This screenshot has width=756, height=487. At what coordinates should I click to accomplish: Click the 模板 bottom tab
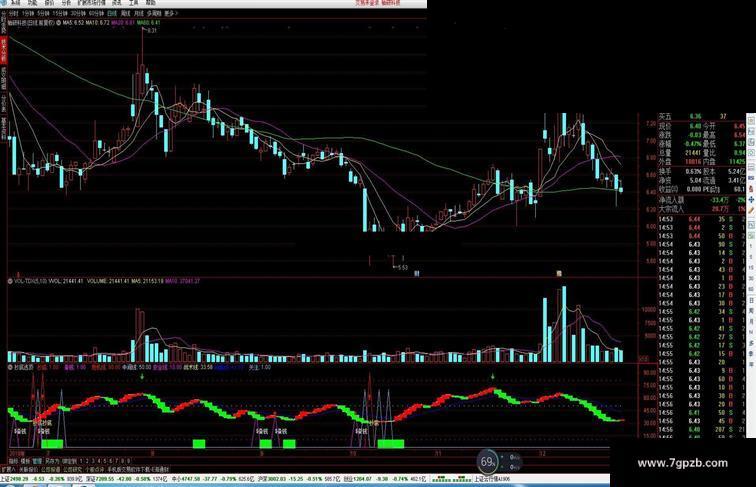pos(25,461)
